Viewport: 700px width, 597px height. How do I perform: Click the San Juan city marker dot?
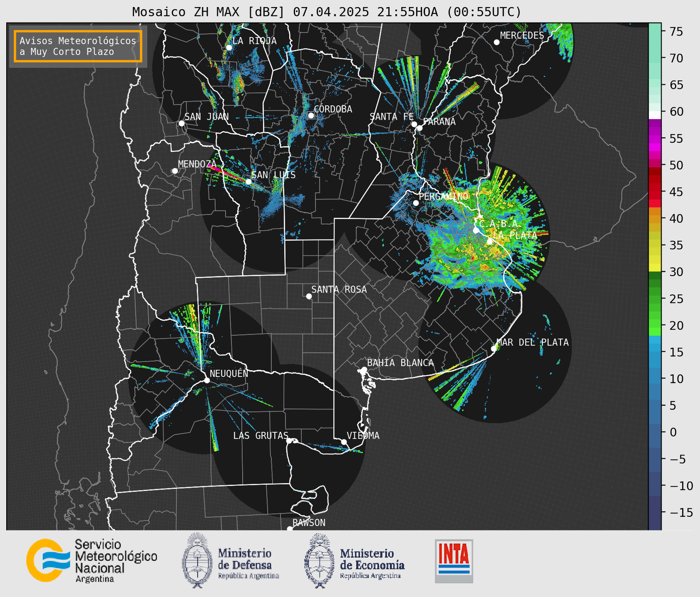181,123
